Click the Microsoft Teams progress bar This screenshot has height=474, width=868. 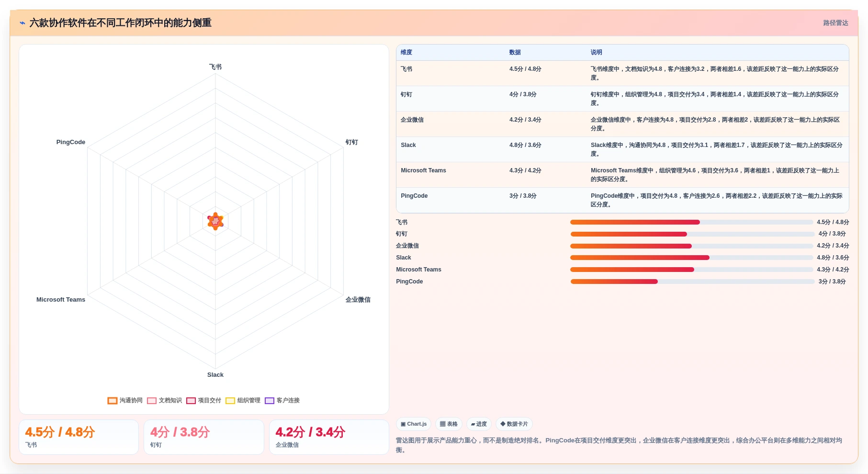pyautogui.click(x=691, y=270)
